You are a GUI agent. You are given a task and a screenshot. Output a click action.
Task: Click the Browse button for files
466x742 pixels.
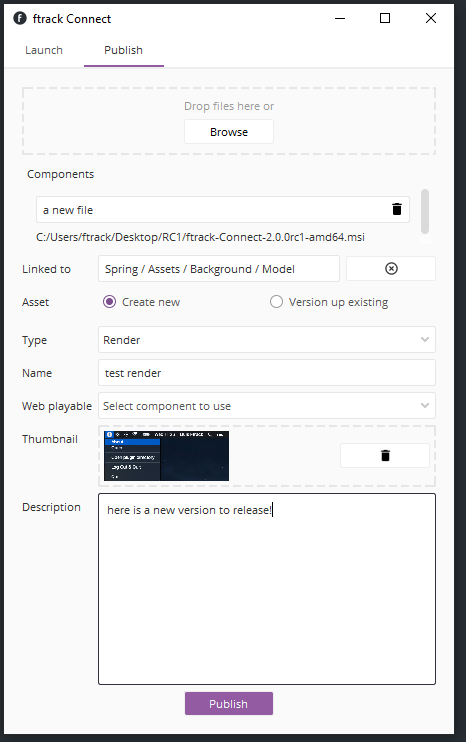click(229, 132)
